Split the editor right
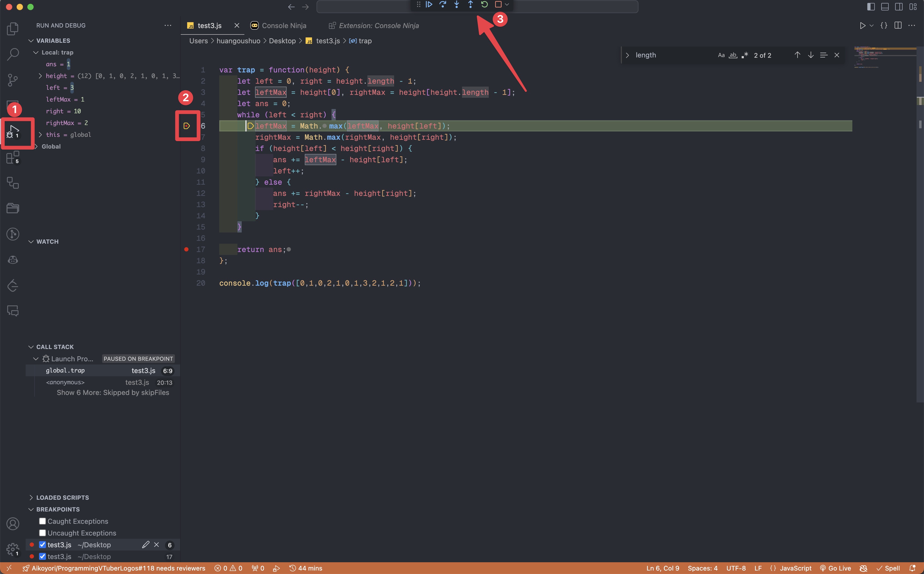Image resolution: width=924 pixels, height=574 pixels. 898,25
